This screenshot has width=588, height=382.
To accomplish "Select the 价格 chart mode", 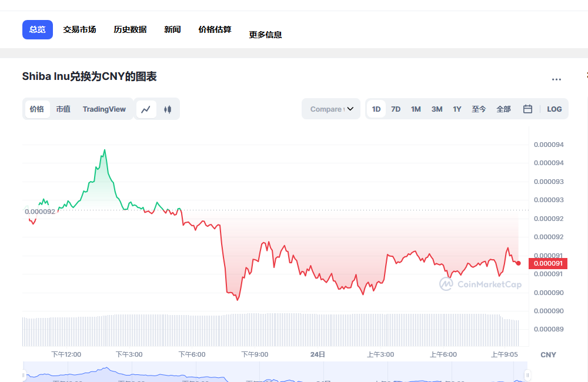I will tap(36, 109).
